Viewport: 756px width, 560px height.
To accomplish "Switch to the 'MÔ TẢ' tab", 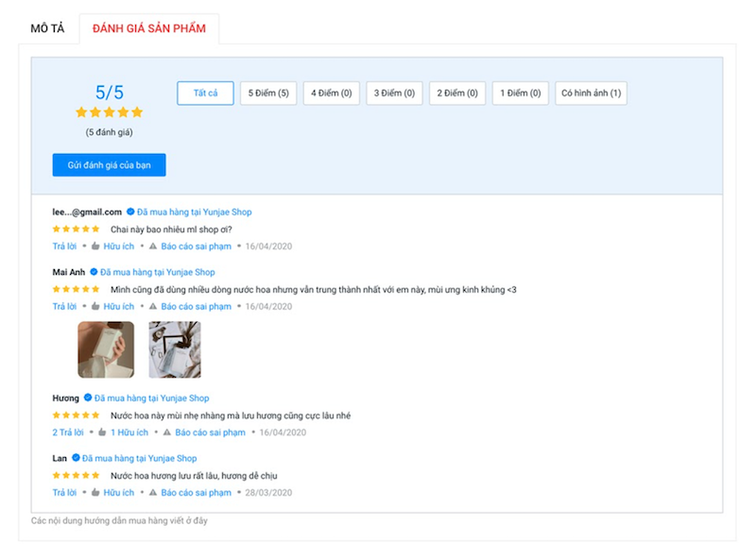I will pyautogui.click(x=47, y=29).
